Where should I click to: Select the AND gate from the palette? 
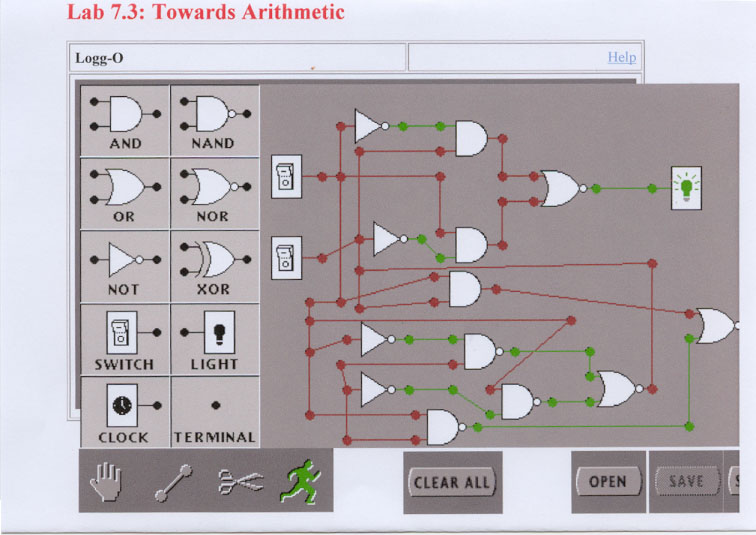click(x=125, y=120)
